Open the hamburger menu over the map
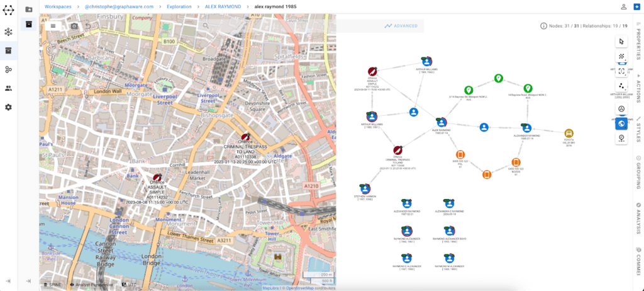The image size is (644, 291). (x=53, y=26)
